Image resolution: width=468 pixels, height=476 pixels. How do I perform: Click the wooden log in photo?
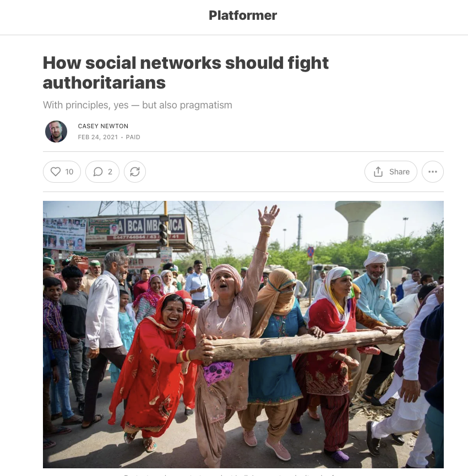(x=304, y=345)
